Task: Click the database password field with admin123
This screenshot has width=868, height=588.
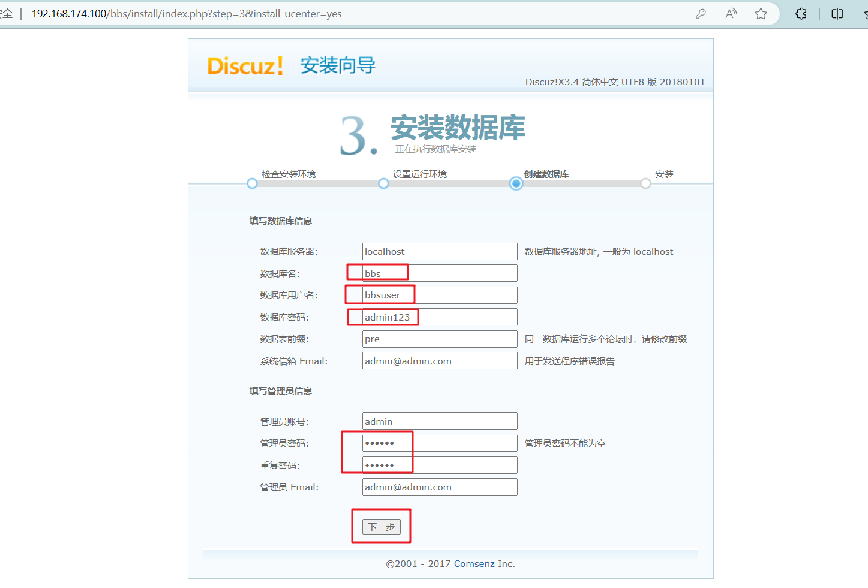Action: coord(440,317)
